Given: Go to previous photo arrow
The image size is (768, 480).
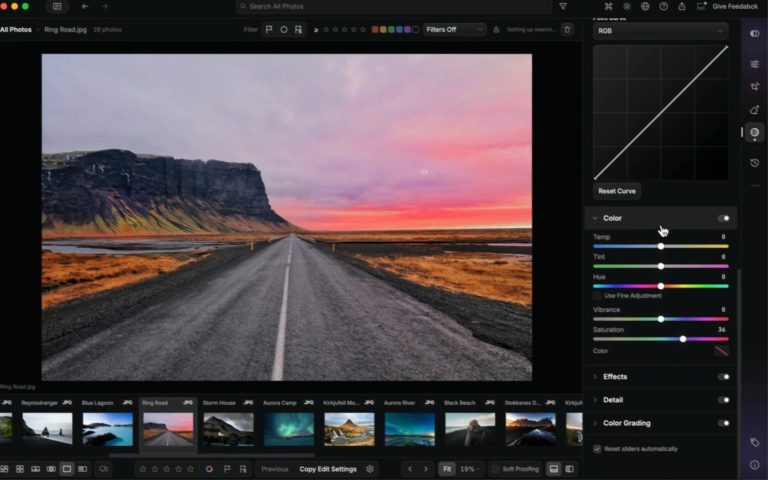Looking at the screenshot, I should point(410,469).
